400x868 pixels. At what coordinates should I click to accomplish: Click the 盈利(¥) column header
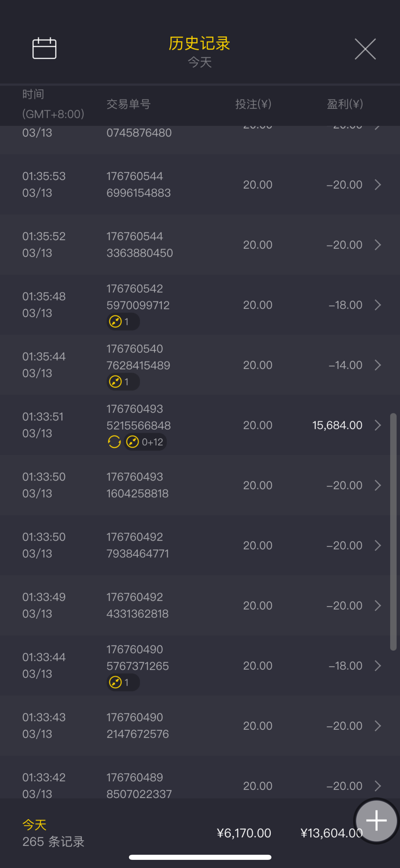(x=345, y=104)
